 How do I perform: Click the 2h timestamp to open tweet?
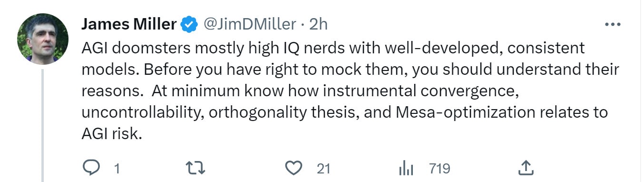pyautogui.click(x=318, y=24)
